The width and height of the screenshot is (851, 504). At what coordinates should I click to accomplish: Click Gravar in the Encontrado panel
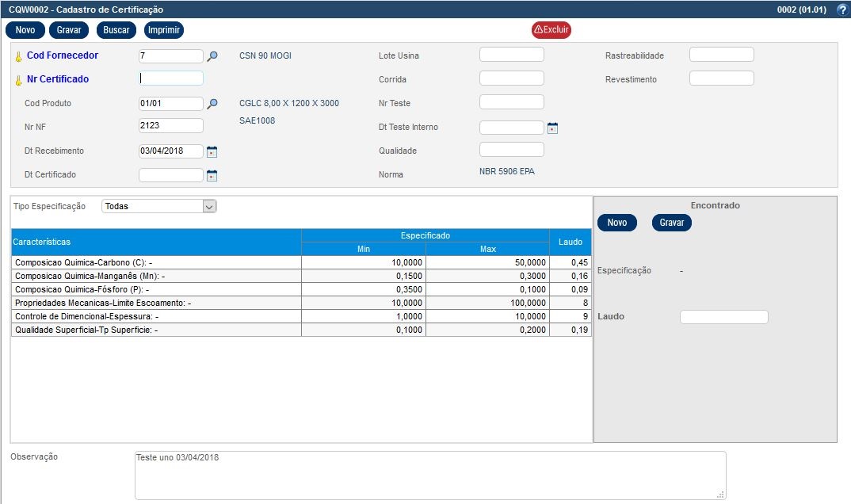[x=671, y=223]
